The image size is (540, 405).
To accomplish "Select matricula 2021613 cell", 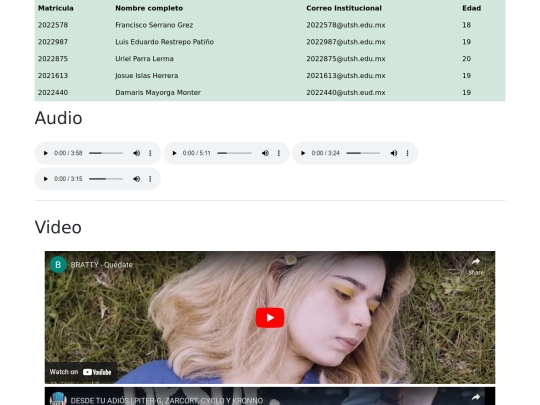I will click(x=53, y=76).
